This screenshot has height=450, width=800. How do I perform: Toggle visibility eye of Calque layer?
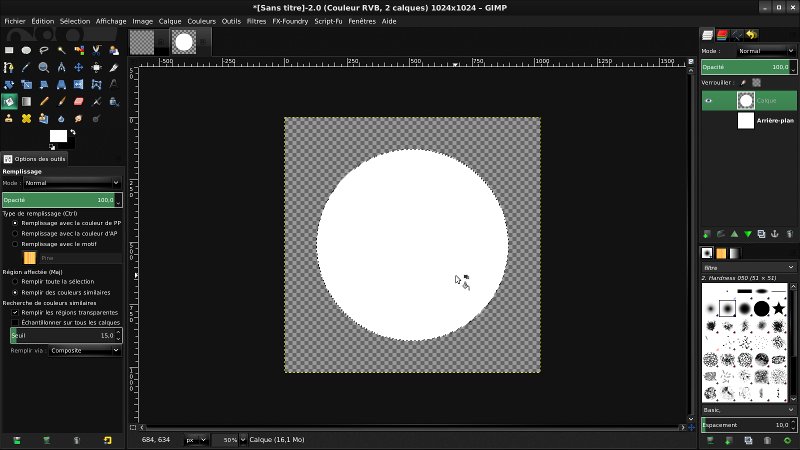click(x=709, y=101)
